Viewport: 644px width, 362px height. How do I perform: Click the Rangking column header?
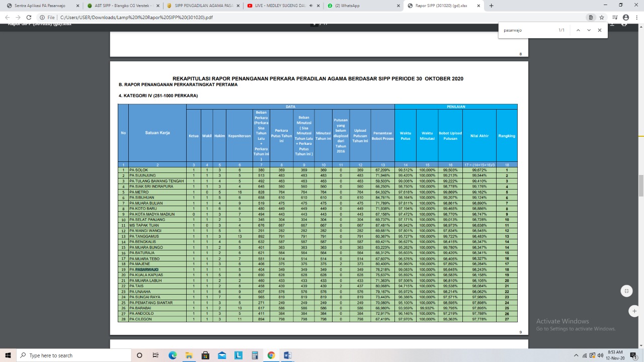(x=507, y=136)
